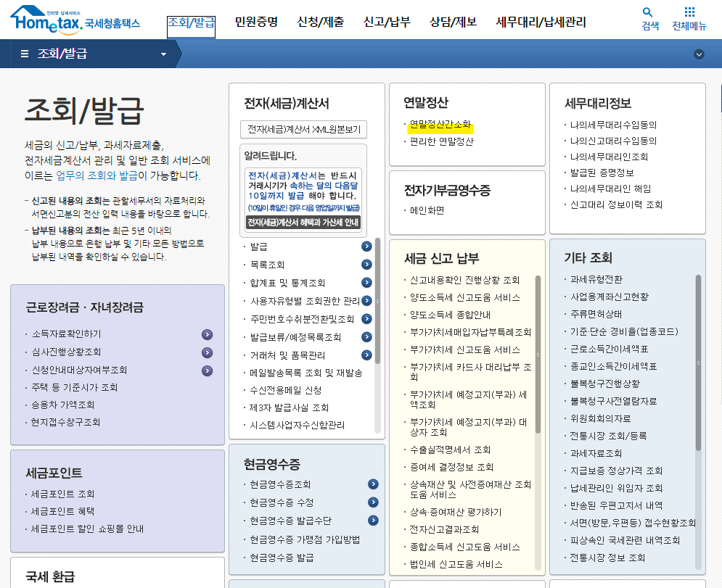Expand the chevron at right of blue bar
The image size is (722, 588).
pyautogui.click(x=699, y=53)
